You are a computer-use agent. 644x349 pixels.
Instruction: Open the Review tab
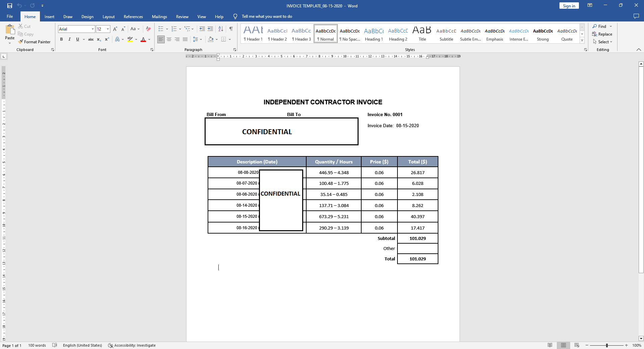point(182,16)
